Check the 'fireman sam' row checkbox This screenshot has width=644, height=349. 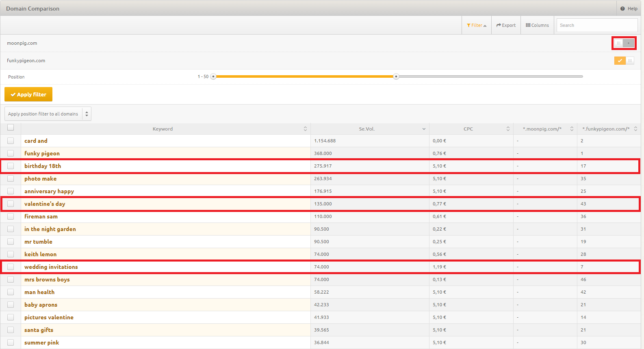11,216
